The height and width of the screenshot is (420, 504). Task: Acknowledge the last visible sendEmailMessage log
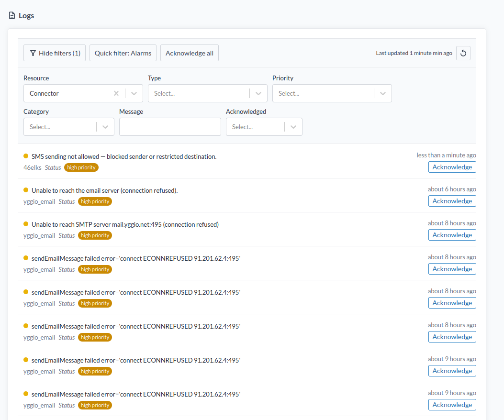pos(452,405)
